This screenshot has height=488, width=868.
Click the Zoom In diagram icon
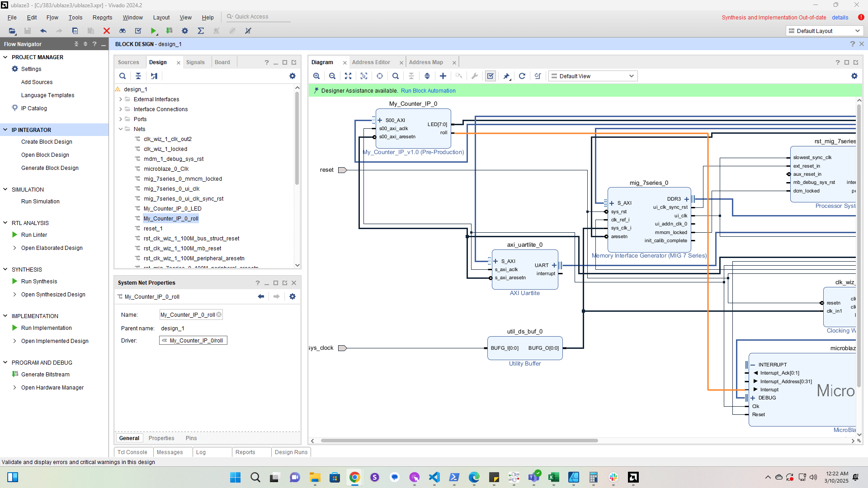click(x=316, y=76)
